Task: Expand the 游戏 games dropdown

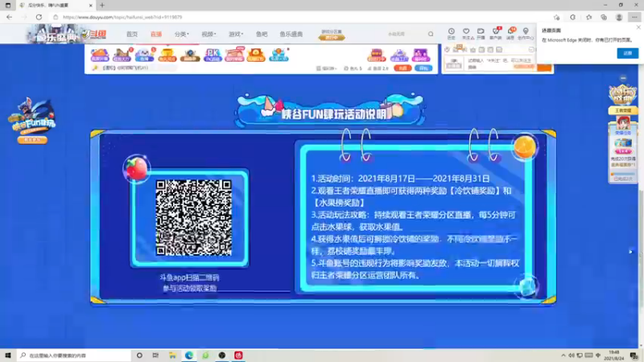Action: (x=236, y=34)
